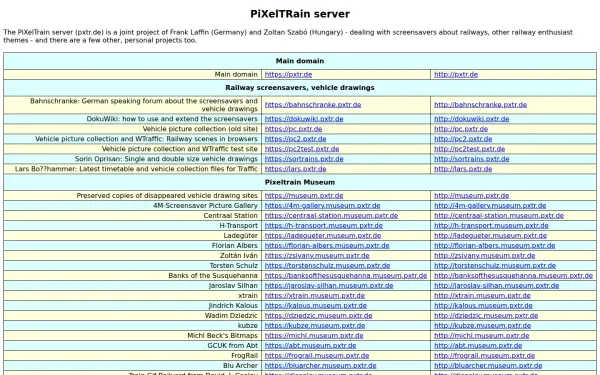Visit http://4m-gallery.museum.pxtr.de

click(x=490, y=205)
